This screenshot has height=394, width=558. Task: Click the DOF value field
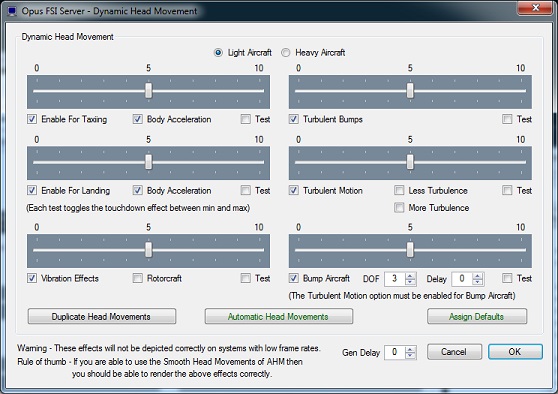click(394, 279)
